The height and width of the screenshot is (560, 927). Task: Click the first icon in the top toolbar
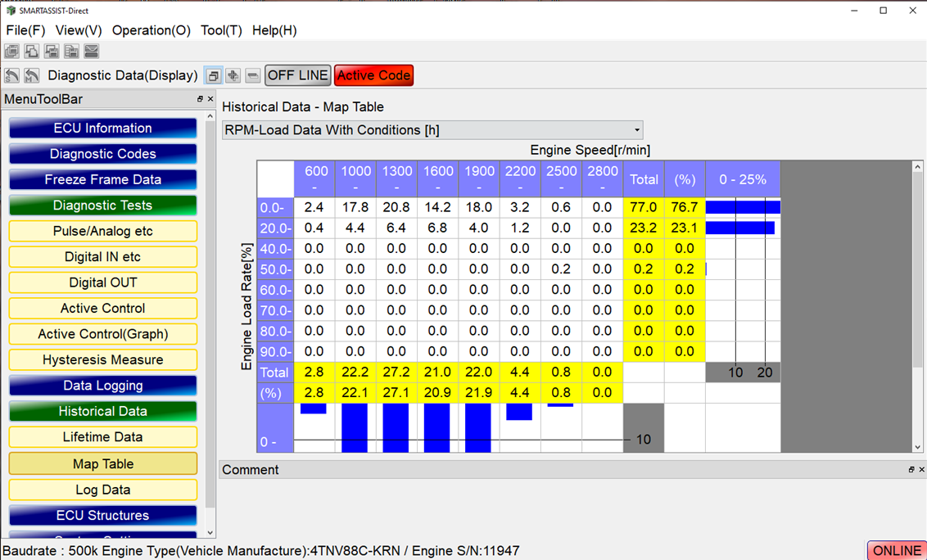11,52
